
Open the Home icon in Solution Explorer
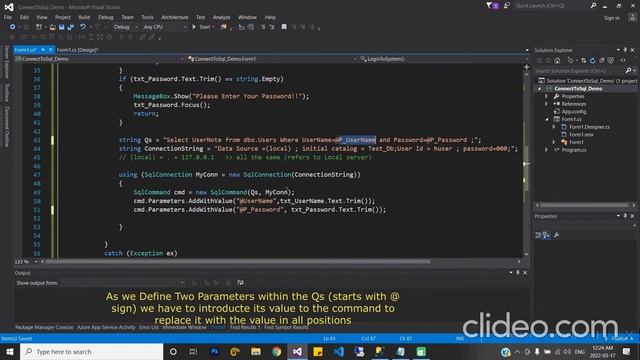coord(557,60)
